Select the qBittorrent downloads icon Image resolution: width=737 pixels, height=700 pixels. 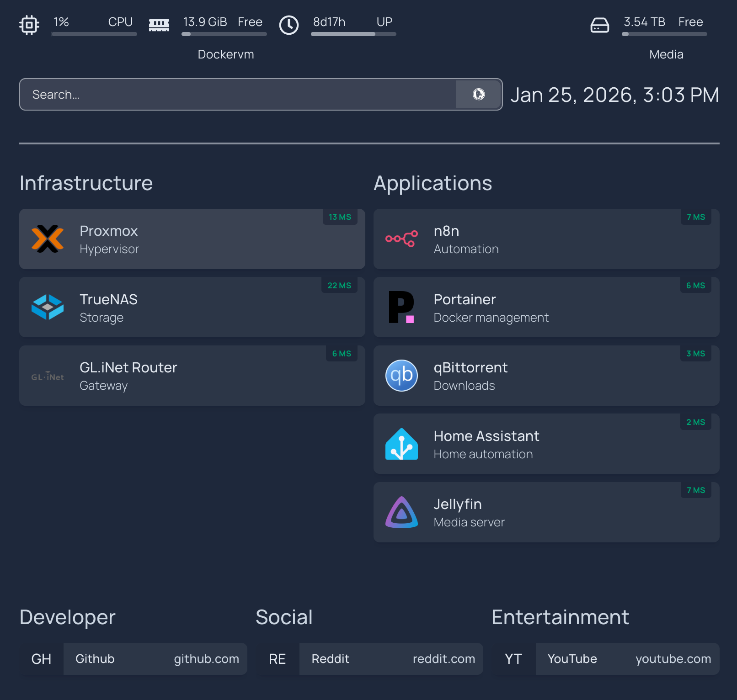(402, 376)
